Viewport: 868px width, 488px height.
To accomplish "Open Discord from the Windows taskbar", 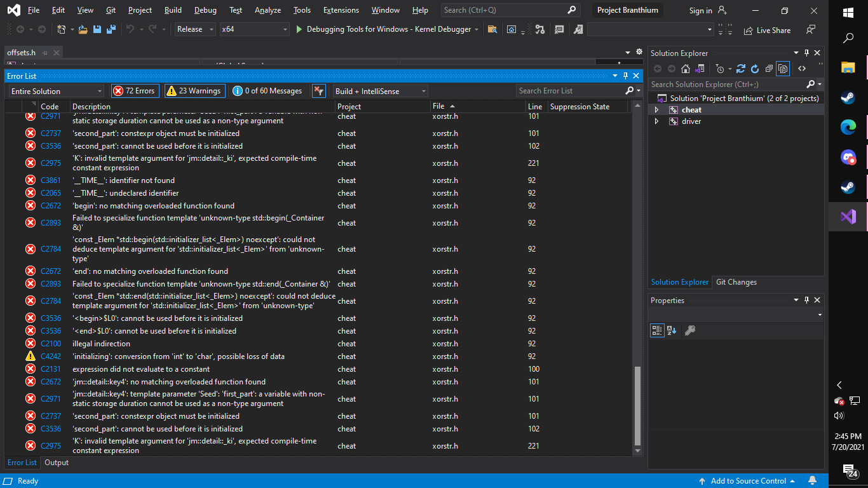I will point(848,157).
